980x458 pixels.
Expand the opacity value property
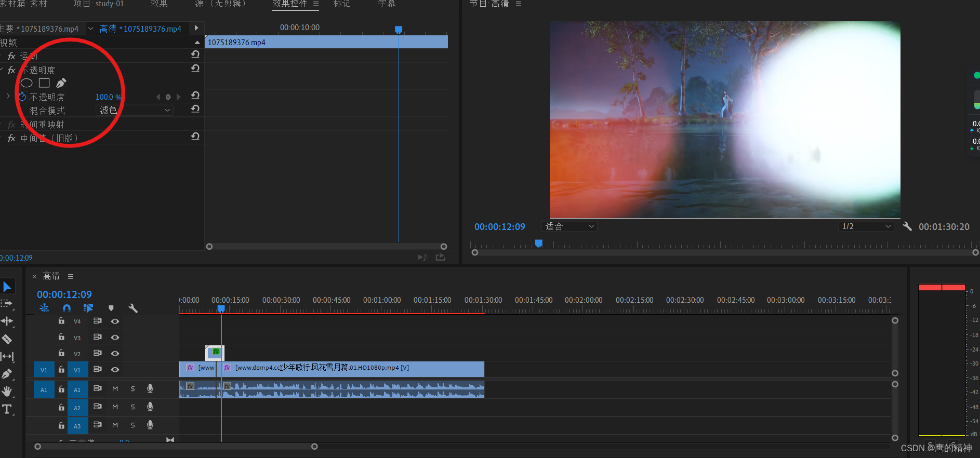click(8, 96)
